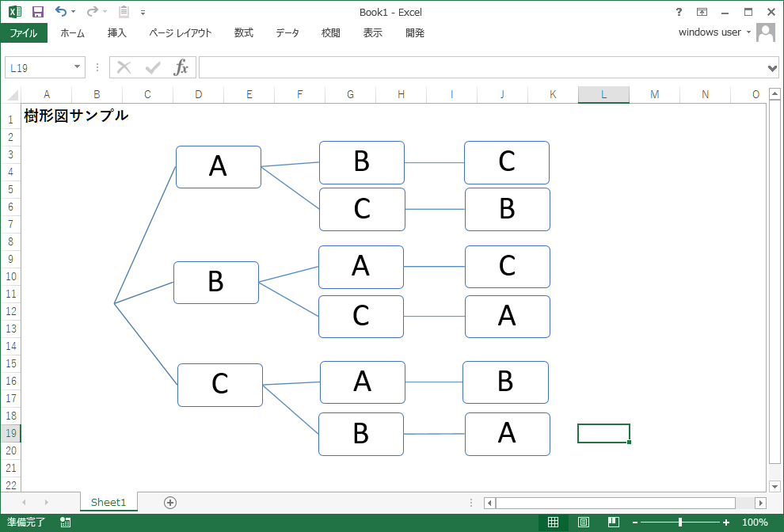Open the Customize Quick Access Toolbar dropdown
Image resolution: width=784 pixels, height=532 pixels.
[x=143, y=13]
